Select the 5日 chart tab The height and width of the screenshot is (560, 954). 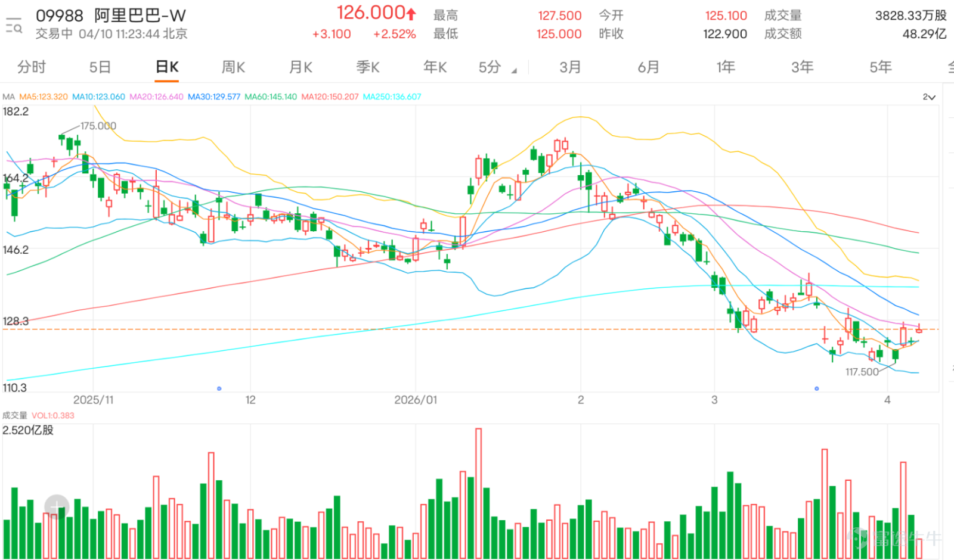click(x=100, y=67)
